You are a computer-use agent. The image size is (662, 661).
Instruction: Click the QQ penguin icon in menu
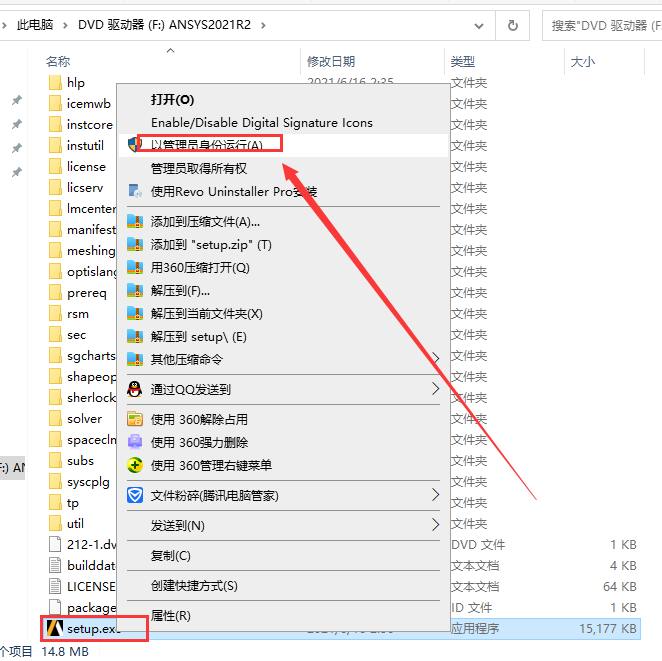[x=135, y=389]
